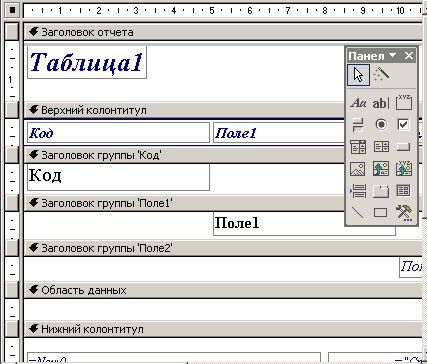Image resolution: width=427 pixels, height=364 pixels.
Task: Click the horizontal ruler at mark 5
Action: tap(211, 11)
